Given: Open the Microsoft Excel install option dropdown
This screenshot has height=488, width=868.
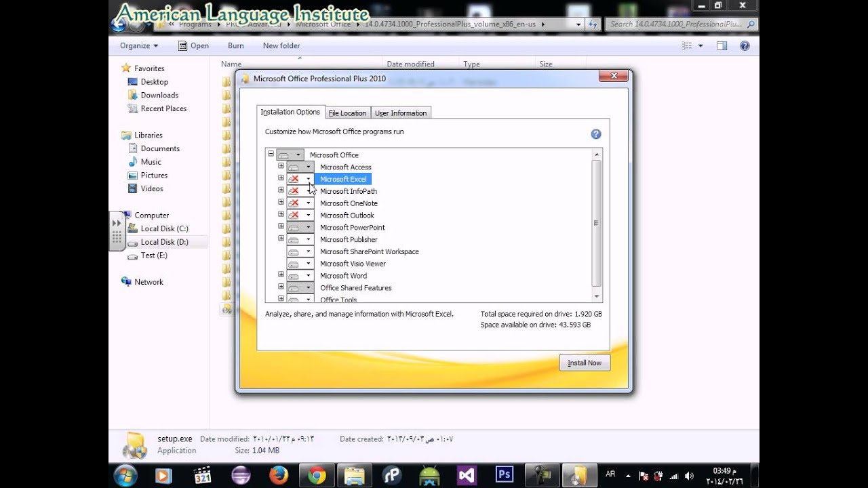Looking at the screenshot, I should [x=300, y=179].
